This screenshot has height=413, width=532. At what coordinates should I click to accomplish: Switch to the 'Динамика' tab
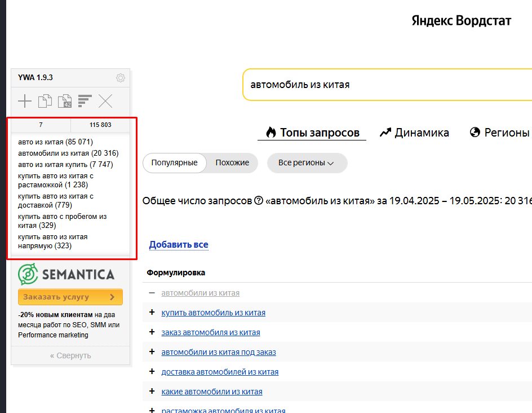tap(414, 133)
